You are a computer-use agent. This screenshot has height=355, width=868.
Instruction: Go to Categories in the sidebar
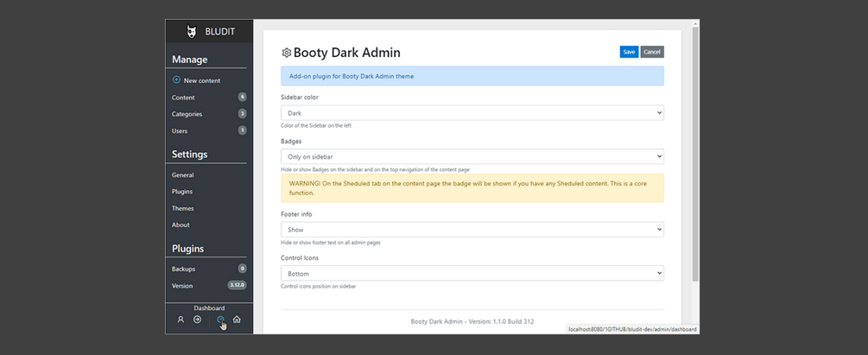point(187,114)
